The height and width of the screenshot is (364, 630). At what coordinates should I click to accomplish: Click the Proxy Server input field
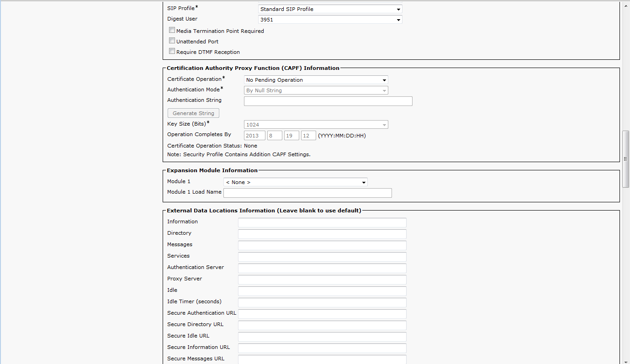pyautogui.click(x=322, y=280)
